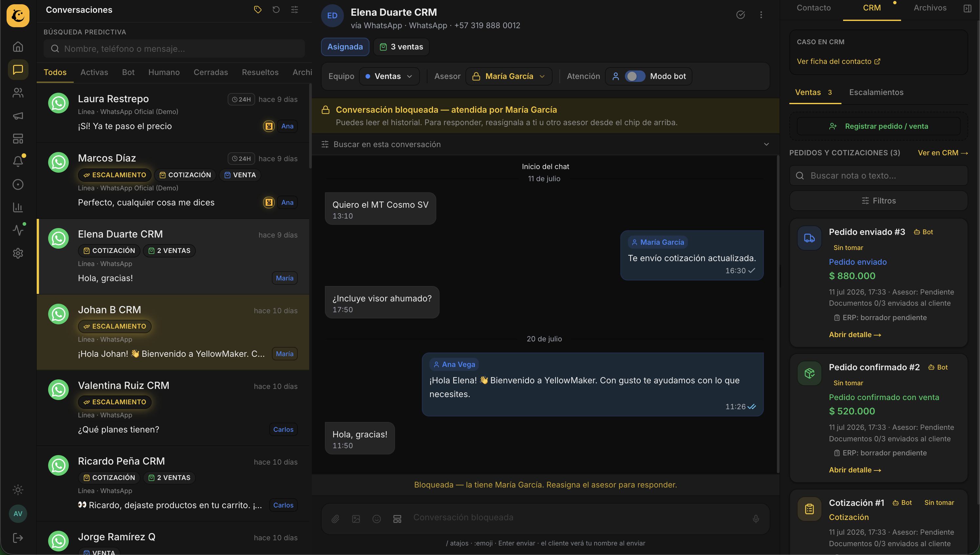Open the Filtros control in CRM panel
This screenshot has width=980, height=555.
coord(878,201)
